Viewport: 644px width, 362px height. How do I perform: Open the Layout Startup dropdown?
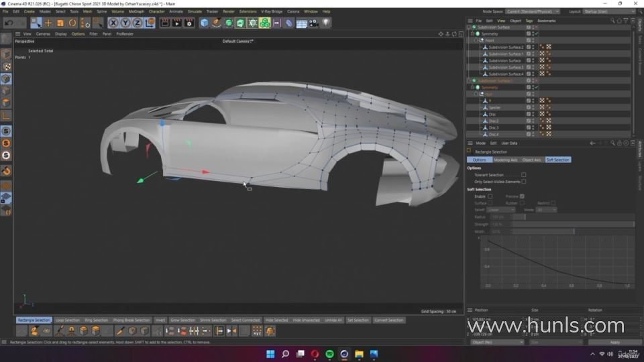tap(609, 11)
